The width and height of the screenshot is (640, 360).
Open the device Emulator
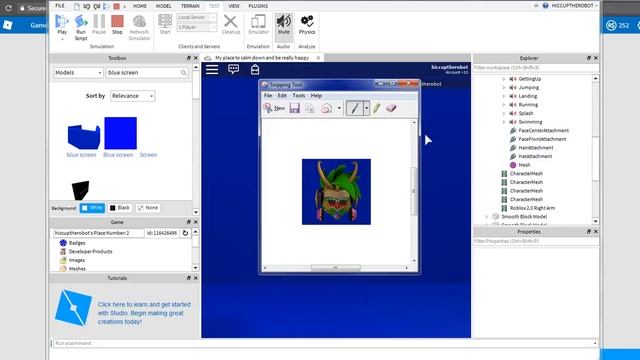258,21
